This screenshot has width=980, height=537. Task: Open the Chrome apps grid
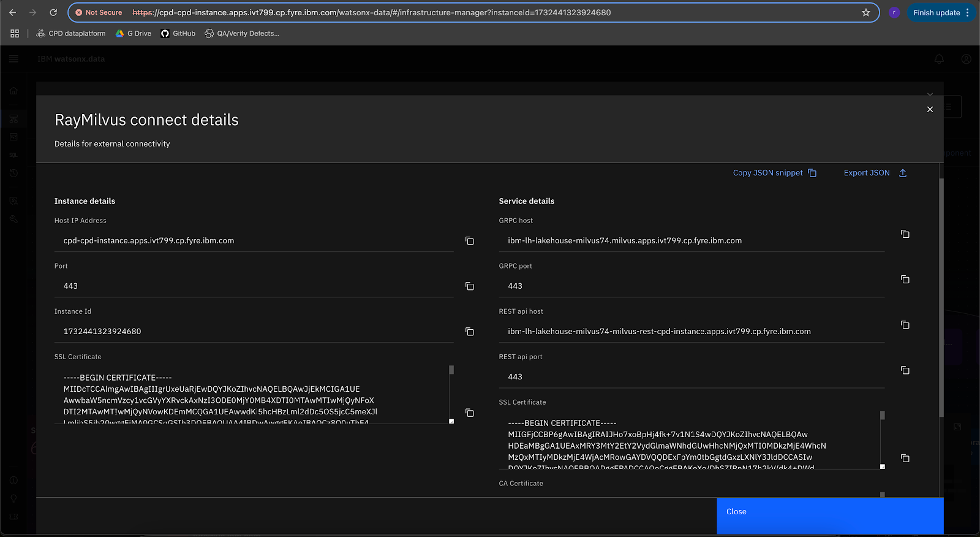15,34
